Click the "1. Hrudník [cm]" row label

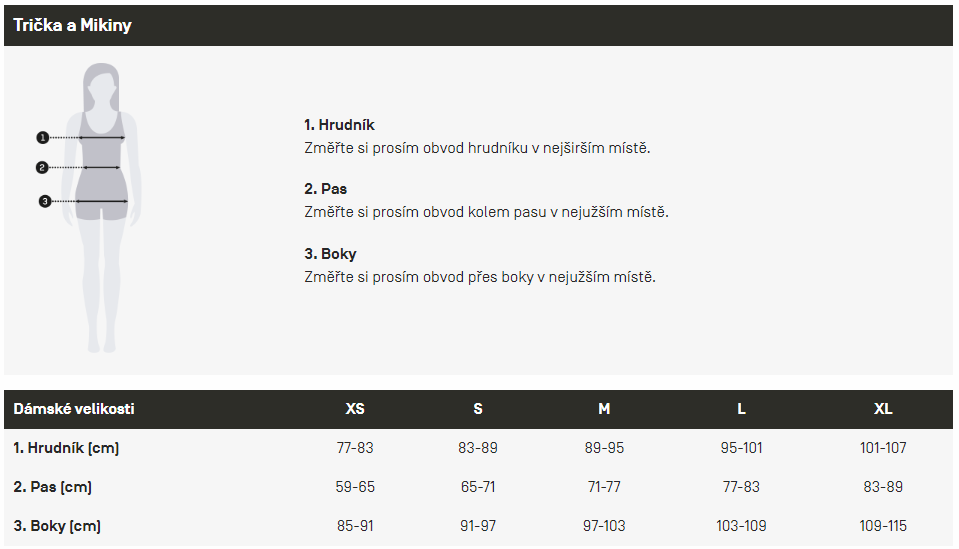[66, 448]
